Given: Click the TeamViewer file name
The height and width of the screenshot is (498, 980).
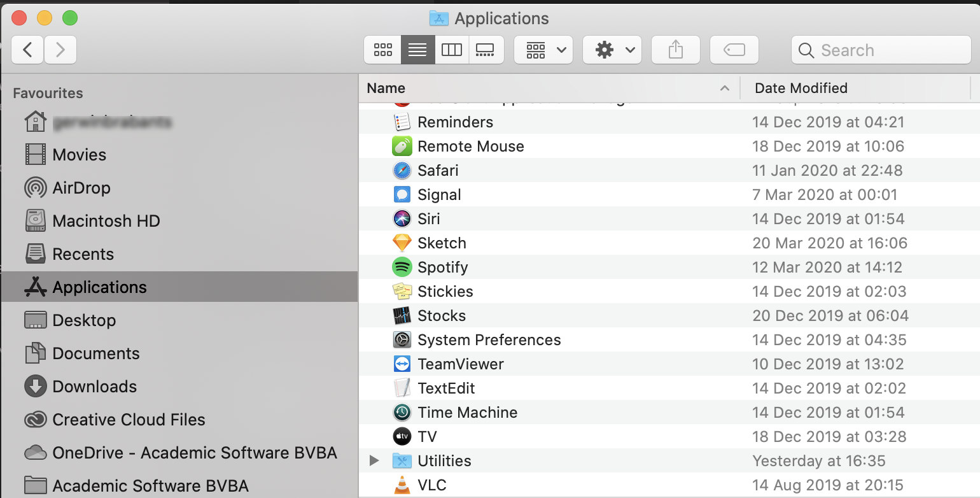Looking at the screenshot, I should tap(461, 364).
